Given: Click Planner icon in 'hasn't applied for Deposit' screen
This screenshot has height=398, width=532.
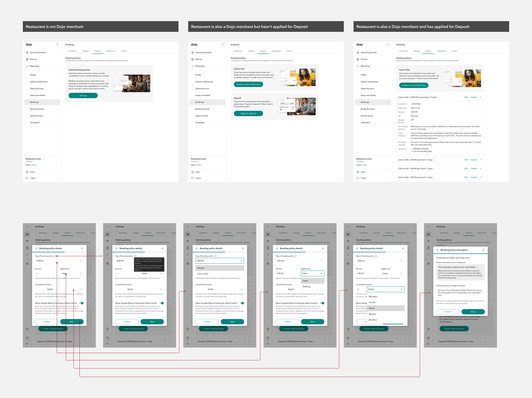Looking at the screenshot, I should (193, 59).
